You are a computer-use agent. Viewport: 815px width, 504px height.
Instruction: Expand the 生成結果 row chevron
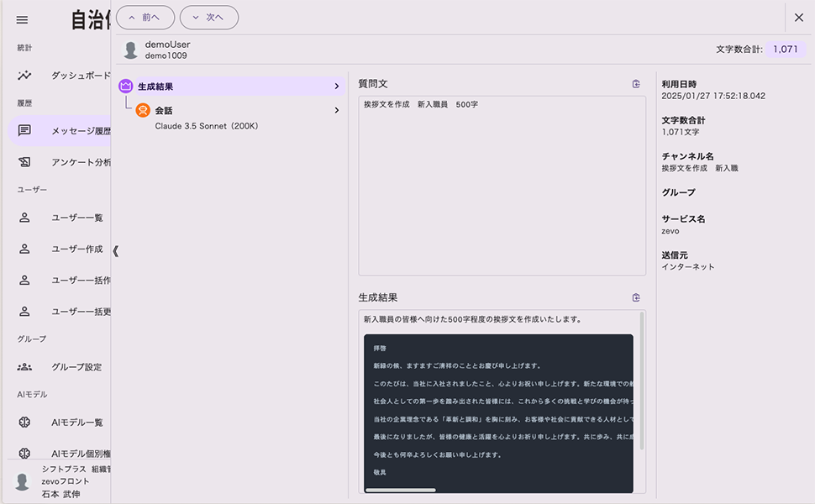[x=337, y=87]
